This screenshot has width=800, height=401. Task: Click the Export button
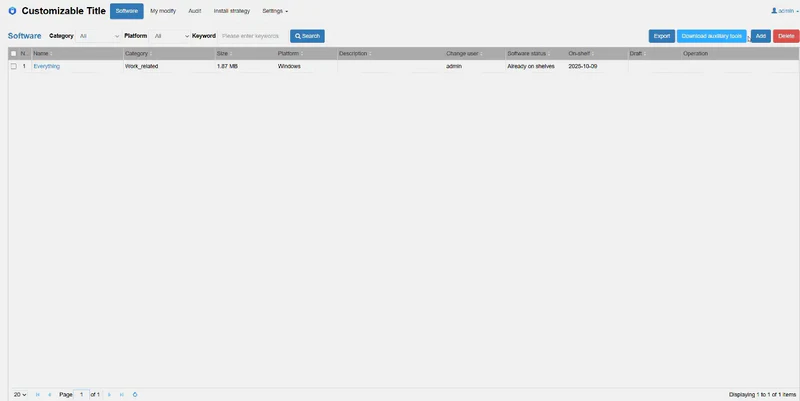[x=662, y=36]
